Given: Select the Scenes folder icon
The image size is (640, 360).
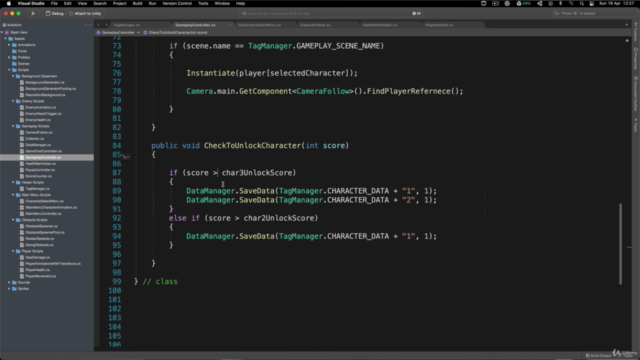Looking at the screenshot, I should click(x=14, y=64).
